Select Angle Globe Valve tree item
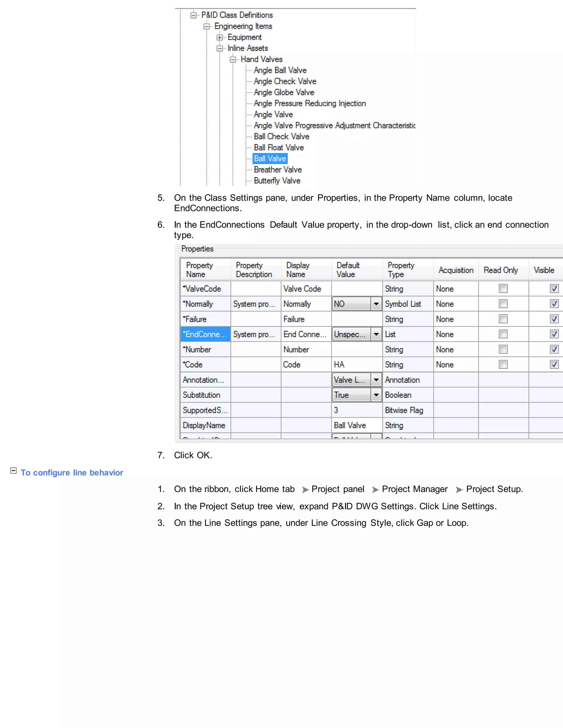 [284, 92]
